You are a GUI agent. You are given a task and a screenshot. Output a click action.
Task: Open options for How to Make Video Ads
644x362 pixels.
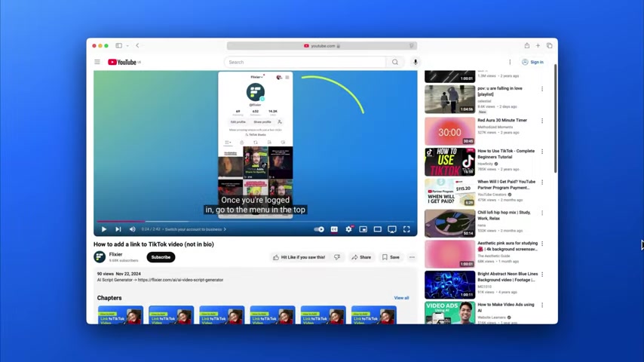tap(542, 305)
